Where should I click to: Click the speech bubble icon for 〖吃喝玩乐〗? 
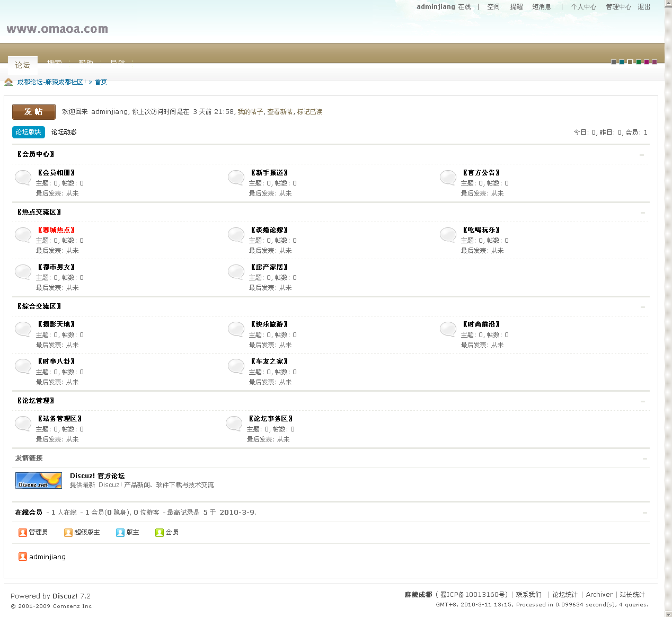(x=448, y=235)
